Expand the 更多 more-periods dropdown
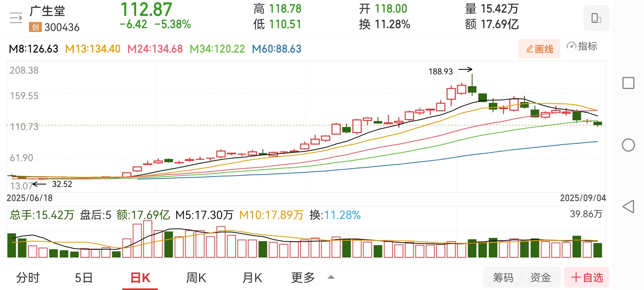 click(x=303, y=278)
